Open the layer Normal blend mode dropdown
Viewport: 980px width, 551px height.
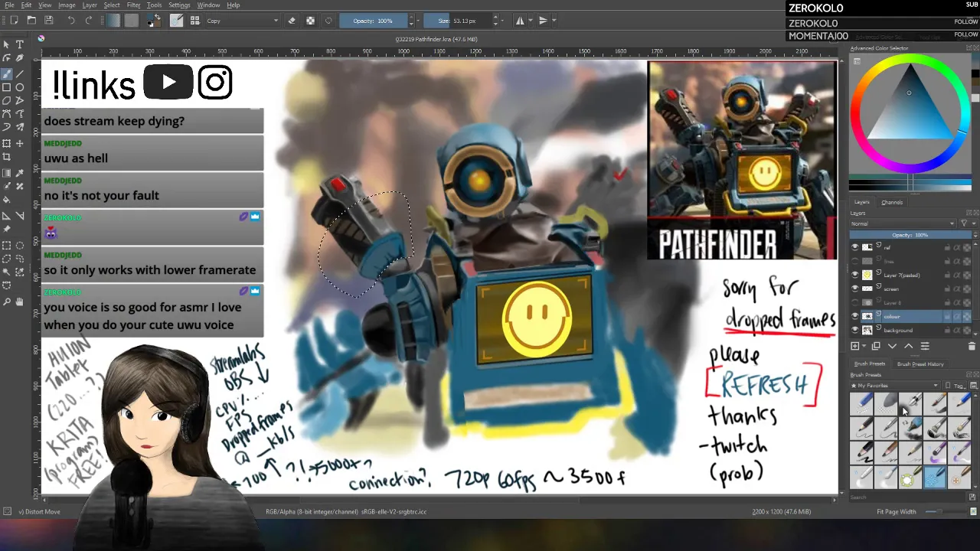(x=903, y=223)
